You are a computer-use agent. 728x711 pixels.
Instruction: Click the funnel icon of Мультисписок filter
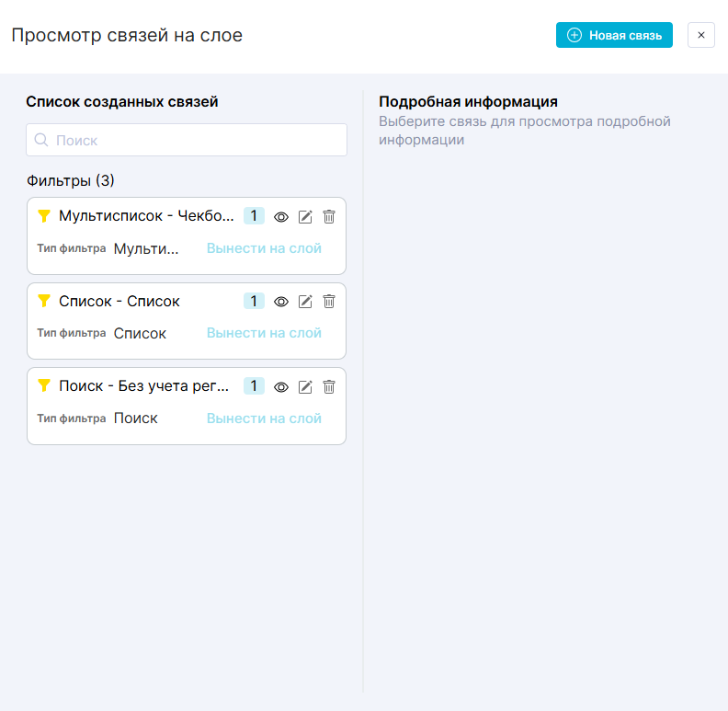coord(44,216)
